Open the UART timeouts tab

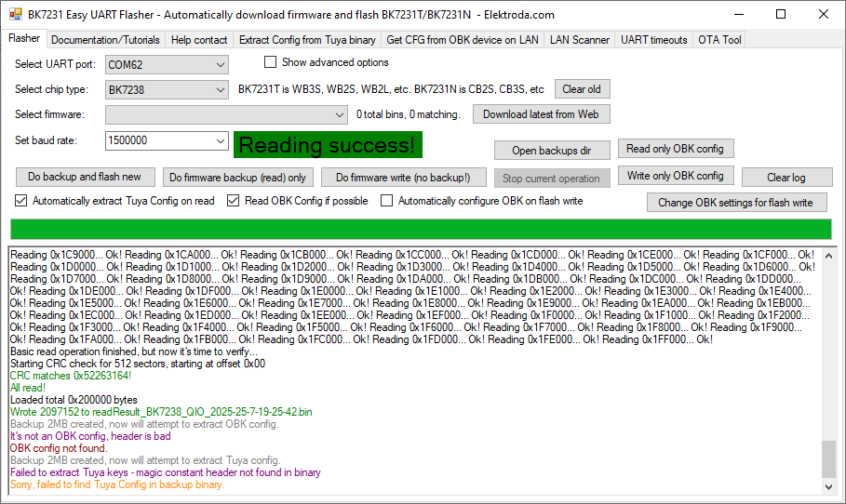[x=654, y=40]
